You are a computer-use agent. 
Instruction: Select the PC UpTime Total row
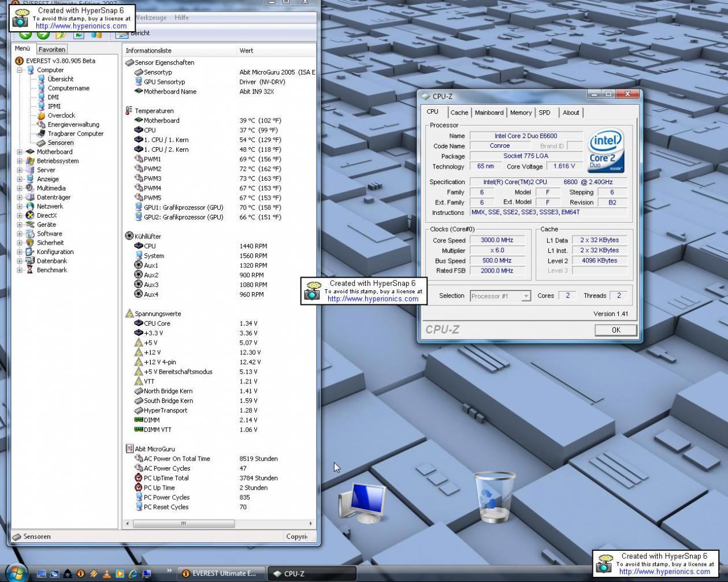tap(220, 478)
